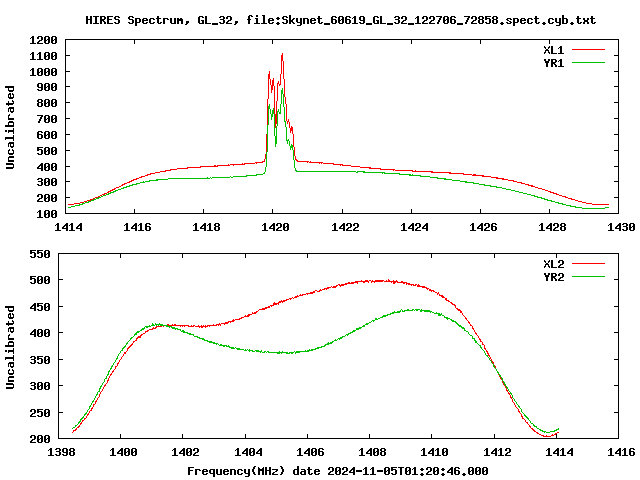Viewport: 640px width, 480px height.
Task: Click the 450 y-axis tick label
Action: 40,307
